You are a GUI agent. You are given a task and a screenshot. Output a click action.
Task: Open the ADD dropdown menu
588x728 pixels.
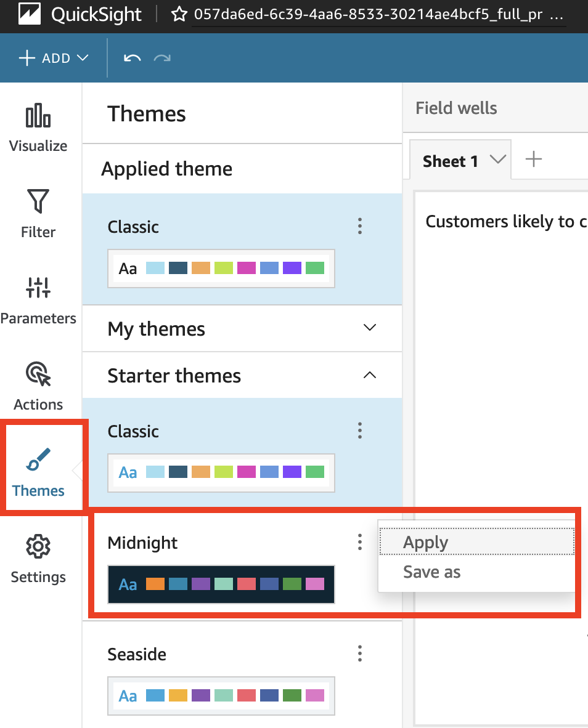54,59
